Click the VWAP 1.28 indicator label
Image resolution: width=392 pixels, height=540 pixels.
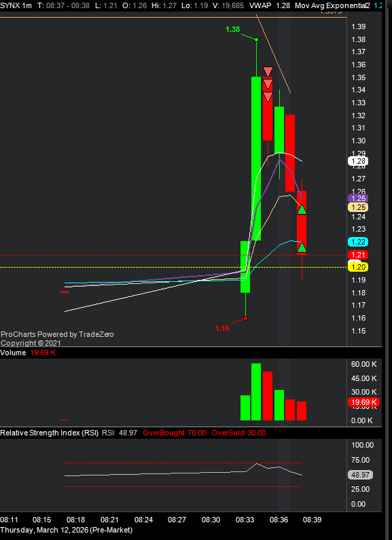pos(270,5)
